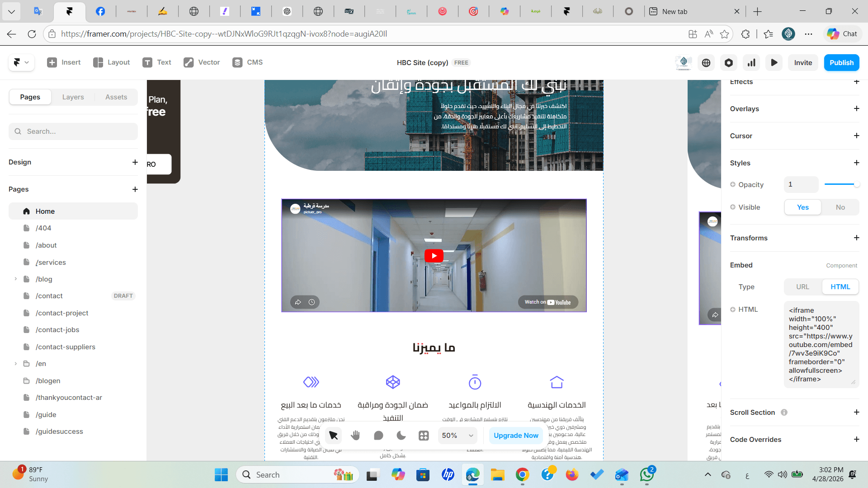The width and height of the screenshot is (868, 488).
Task: Open the CMS database tool
Action: coord(247,62)
